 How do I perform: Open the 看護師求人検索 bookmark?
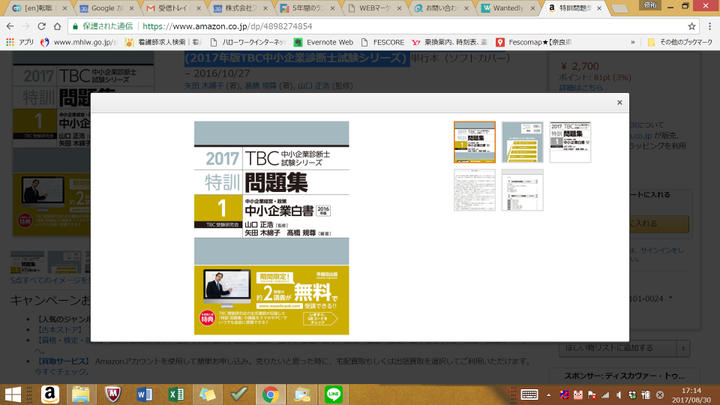[163, 42]
